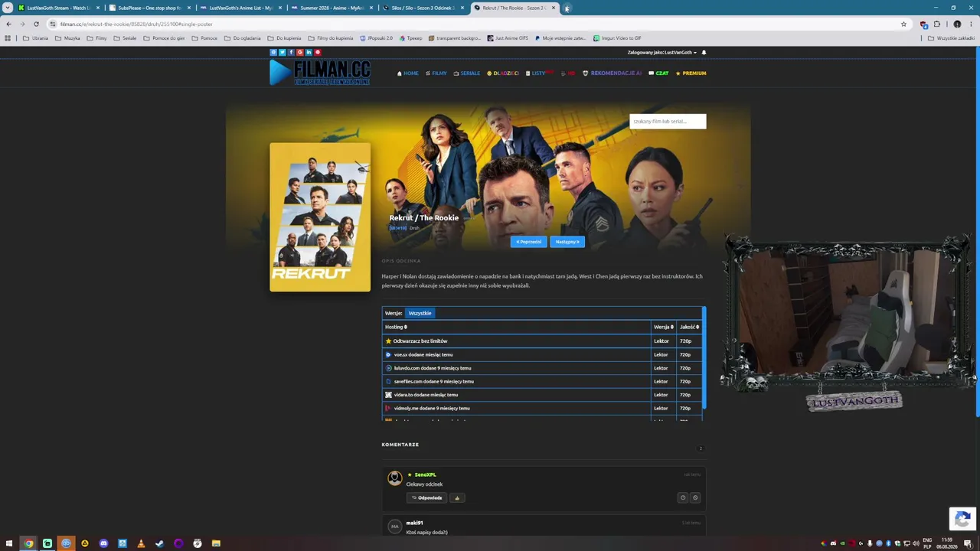Click the movie search input field
Viewport: 980px width, 551px height.
coord(668,121)
